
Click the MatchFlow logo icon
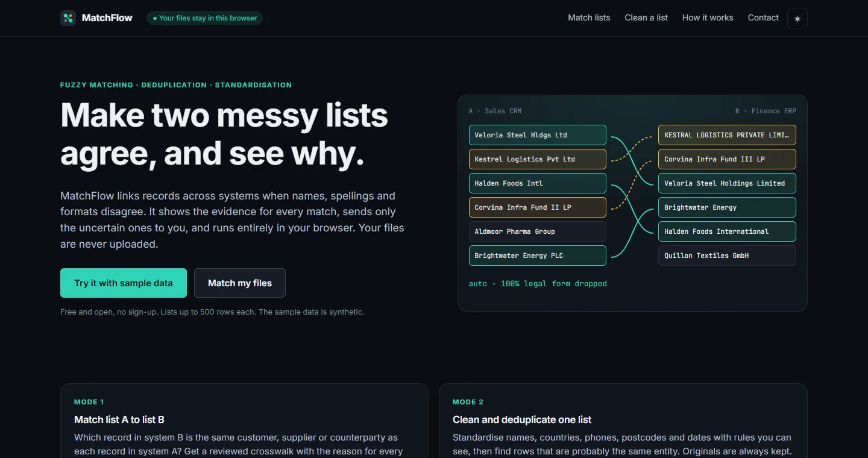[x=68, y=18]
